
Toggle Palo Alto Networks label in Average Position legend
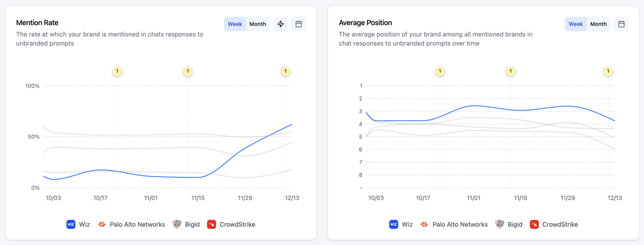tap(460, 224)
